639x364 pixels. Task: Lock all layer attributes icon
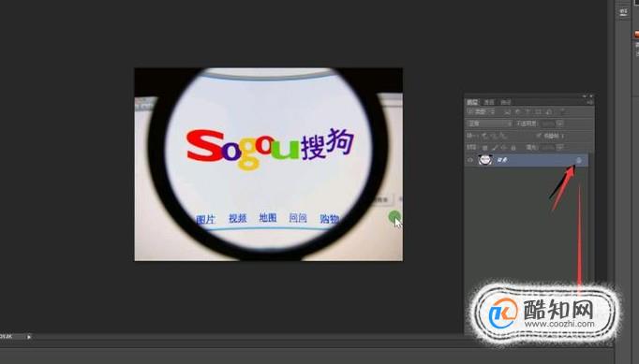pyautogui.click(x=513, y=148)
